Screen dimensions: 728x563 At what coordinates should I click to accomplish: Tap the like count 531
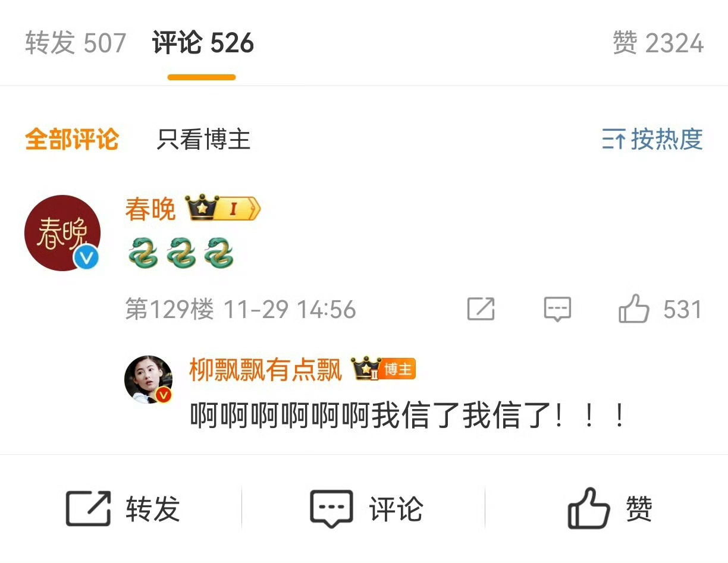pyautogui.click(x=683, y=310)
